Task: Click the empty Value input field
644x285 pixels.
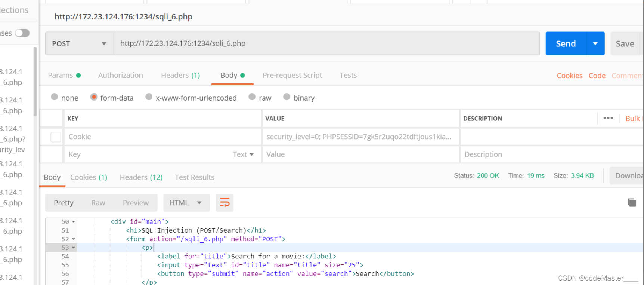Action: point(360,154)
